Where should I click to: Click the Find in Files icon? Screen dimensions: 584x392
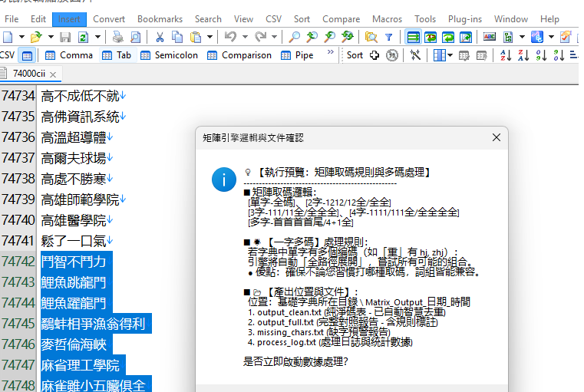371,36
